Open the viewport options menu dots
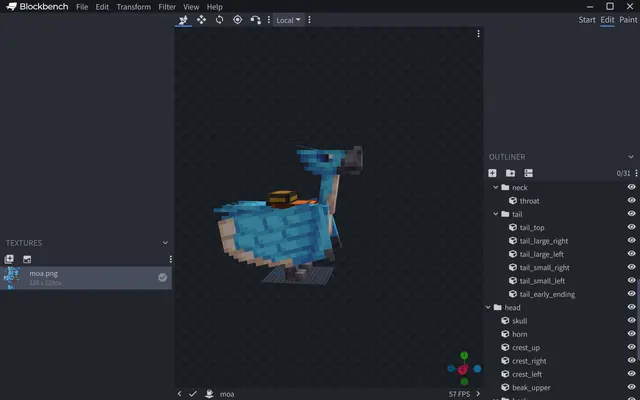The width and height of the screenshot is (640, 400). (478, 34)
